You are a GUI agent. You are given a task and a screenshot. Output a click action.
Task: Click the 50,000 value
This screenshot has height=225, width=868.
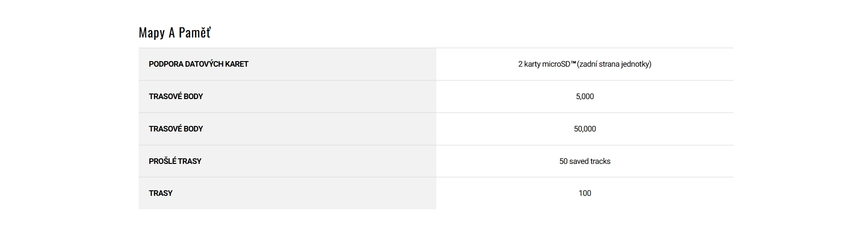click(x=585, y=129)
